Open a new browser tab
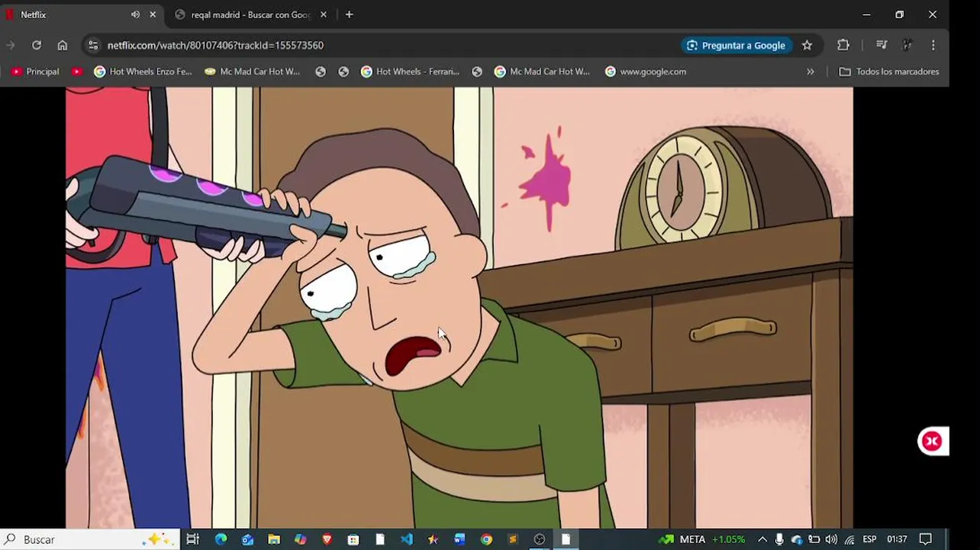 click(350, 15)
